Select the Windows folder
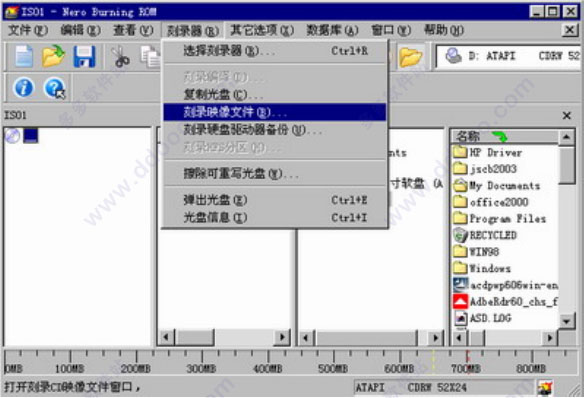The width and height of the screenshot is (584, 398). [x=482, y=268]
